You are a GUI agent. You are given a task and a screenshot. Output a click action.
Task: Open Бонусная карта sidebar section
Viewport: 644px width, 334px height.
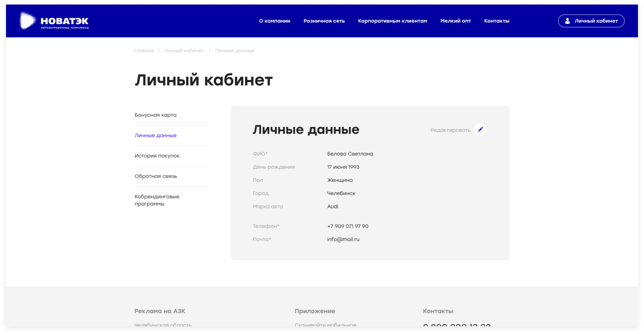(x=155, y=115)
